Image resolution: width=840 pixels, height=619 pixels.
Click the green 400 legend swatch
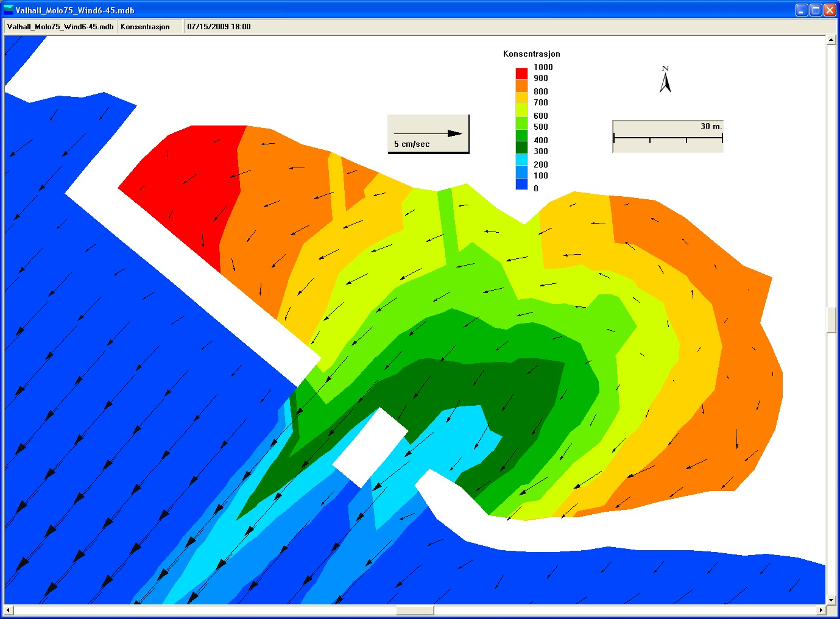coord(521,135)
